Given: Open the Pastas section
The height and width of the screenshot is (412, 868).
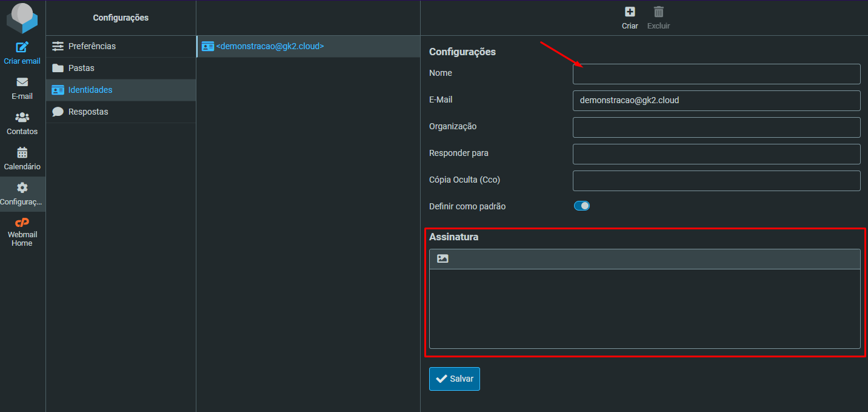Looking at the screenshot, I should (81, 68).
